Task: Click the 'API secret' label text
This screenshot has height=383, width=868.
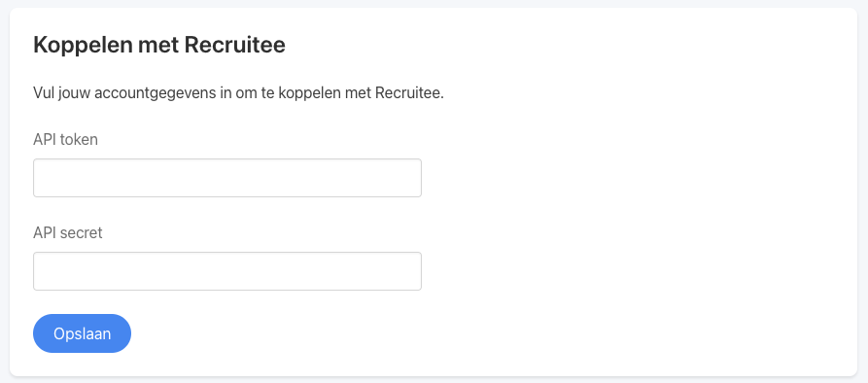Action: [67, 233]
